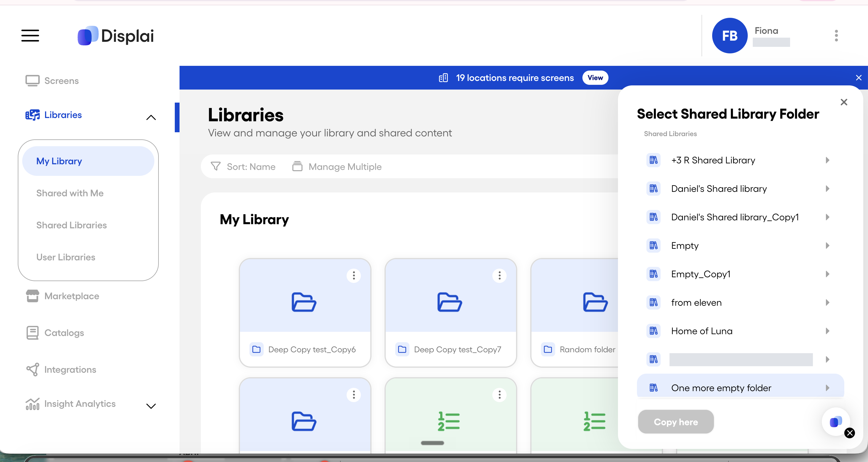Screen dimensions: 868x462
Task: Expand +3 R Shared Library arrow
Action: pyautogui.click(x=828, y=160)
